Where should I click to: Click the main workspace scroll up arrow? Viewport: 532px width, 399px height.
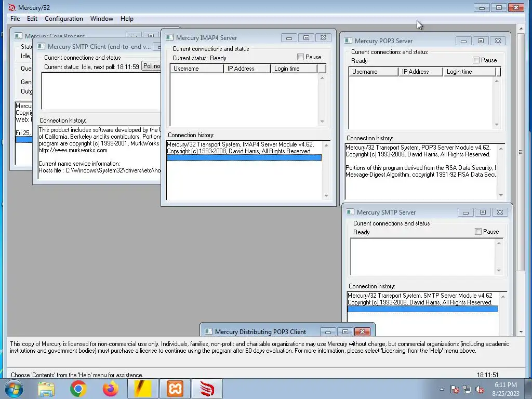click(521, 29)
